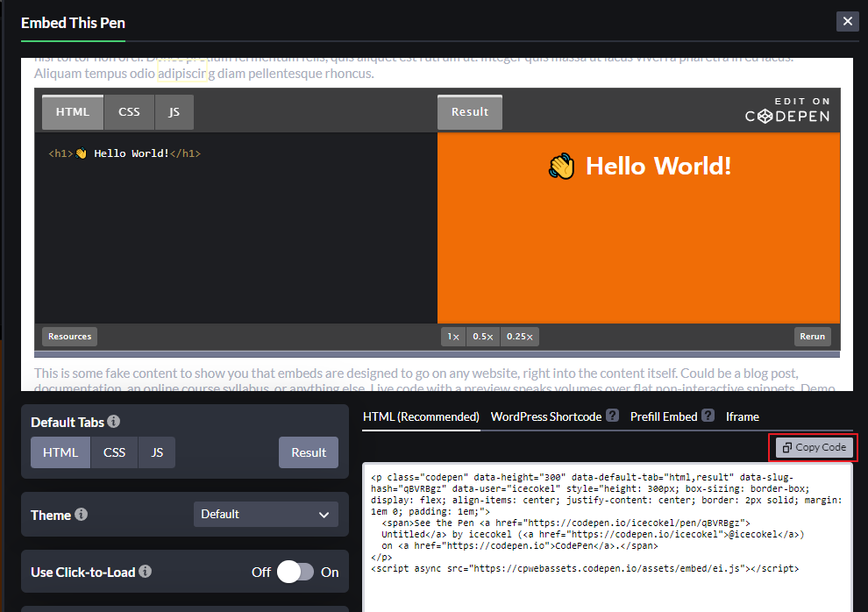Image resolution: width=868 pixels, height=612 pixels.
Task: Click the Prefill Embed help icon
Action: [x=708, y=416]
